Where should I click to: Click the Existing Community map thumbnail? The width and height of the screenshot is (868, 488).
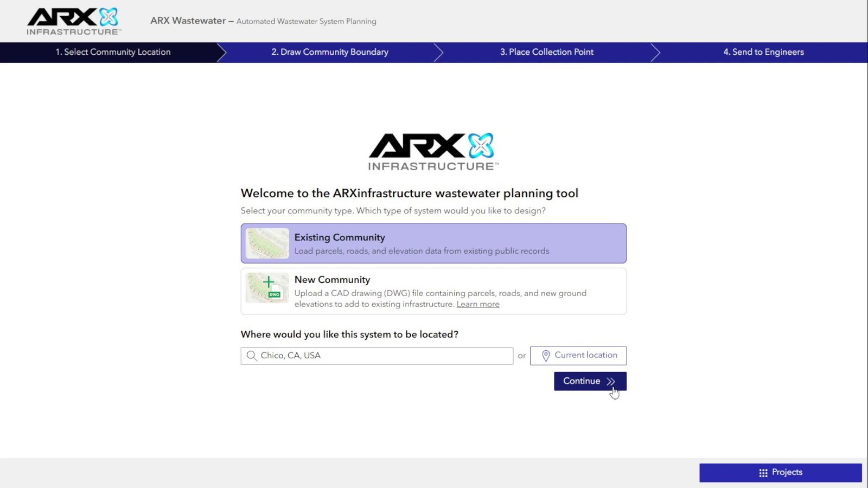tap(267, 243)
